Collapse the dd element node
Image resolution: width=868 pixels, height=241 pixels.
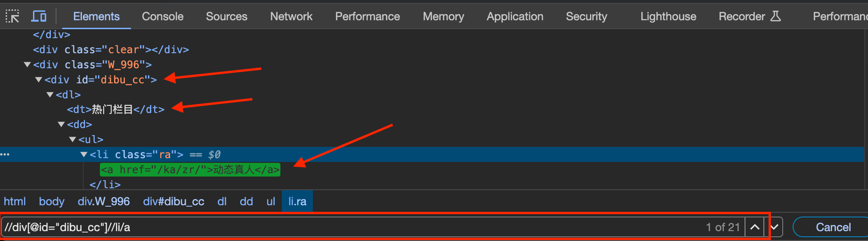[61, 124]
